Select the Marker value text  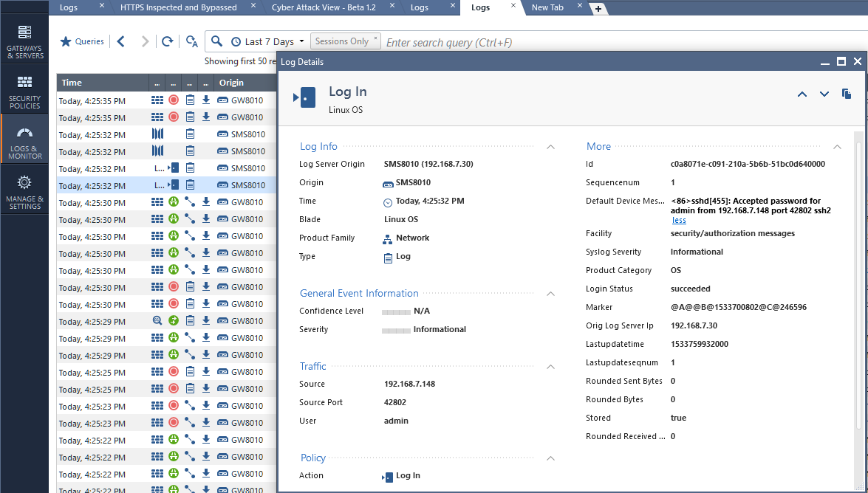(739, 307)
